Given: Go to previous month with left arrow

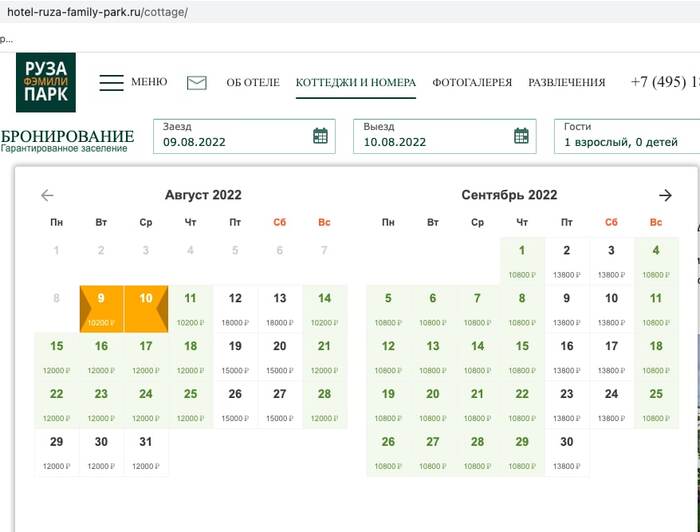Looking at the screenshot, I should pyautogui.click(x=47, y=195).
